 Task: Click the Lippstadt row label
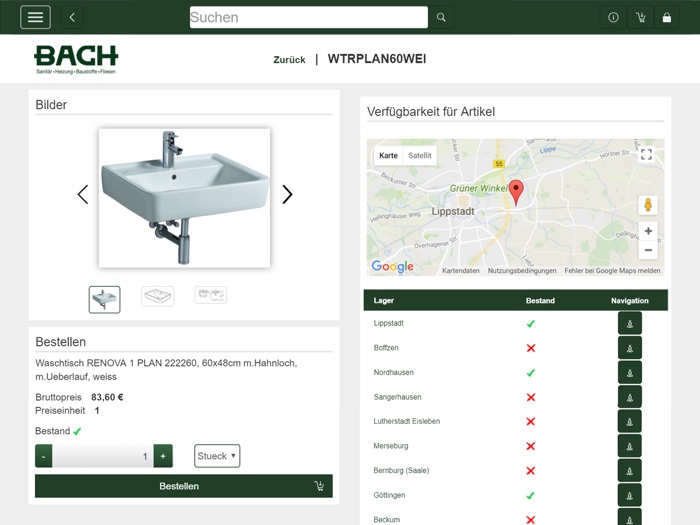point(388,323)
